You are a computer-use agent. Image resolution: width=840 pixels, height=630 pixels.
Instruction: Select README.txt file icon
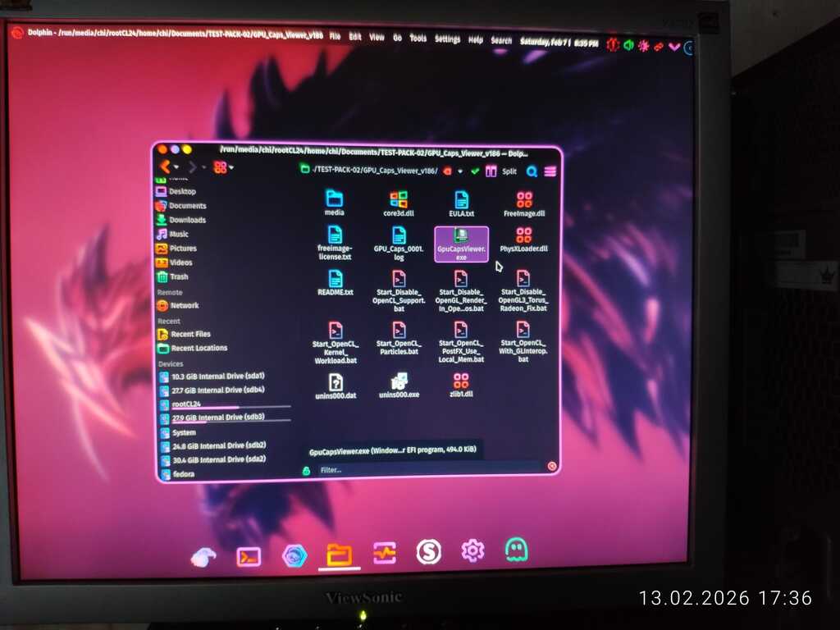[336, 279]
